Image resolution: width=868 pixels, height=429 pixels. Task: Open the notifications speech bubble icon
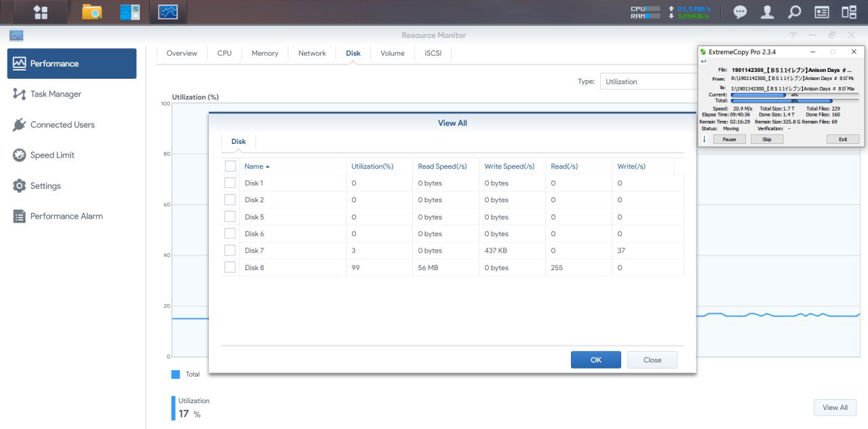tap(741, 12)
